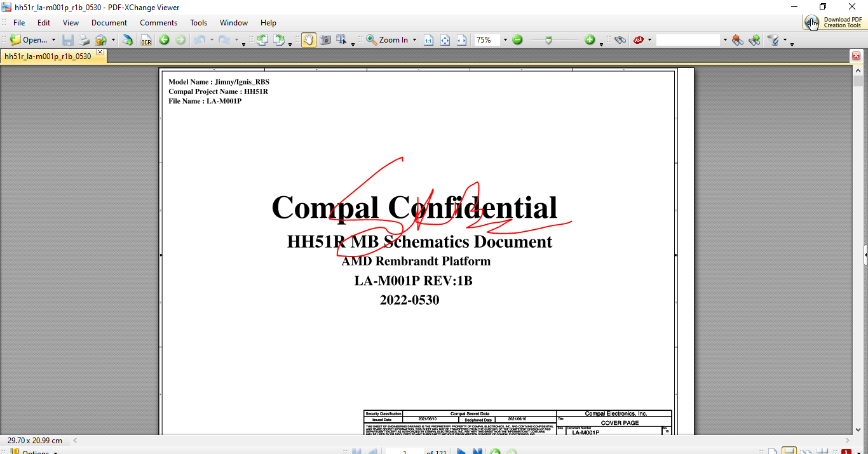Open the Comments menu
The height and width of the screenshot is (454, 868).
[158, 22]
